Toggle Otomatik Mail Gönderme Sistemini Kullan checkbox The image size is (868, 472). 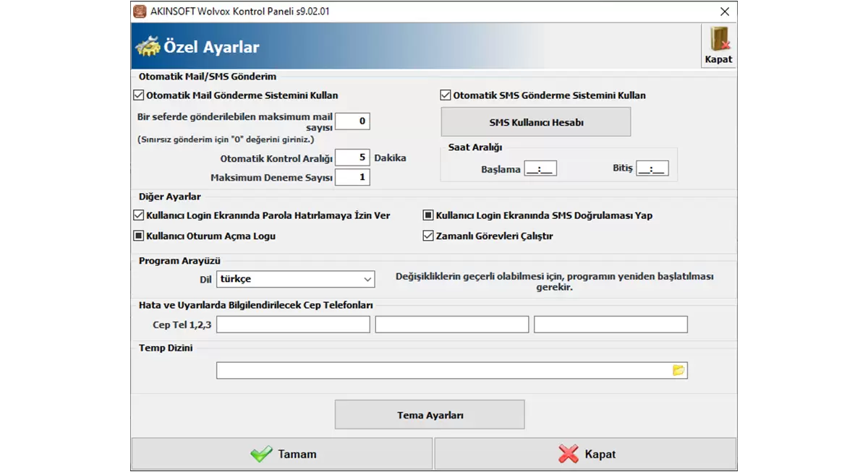coord(139,95)
